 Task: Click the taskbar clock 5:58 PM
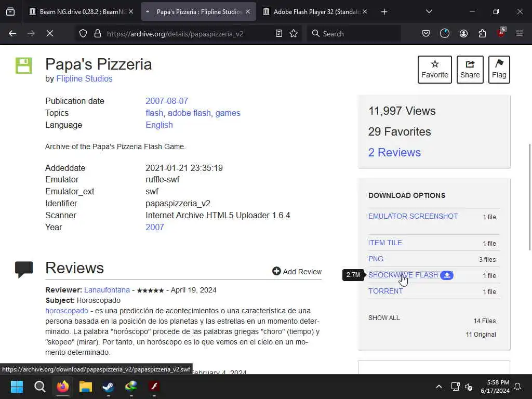[495, 387]
